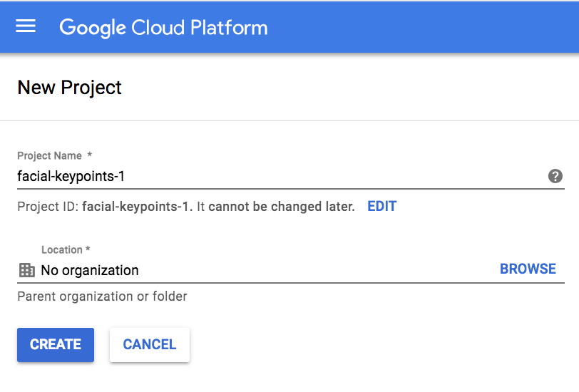The height and width of the screenshot is (392, 579).
Task: Click the CREATE button
Action: tap(56, 345)
